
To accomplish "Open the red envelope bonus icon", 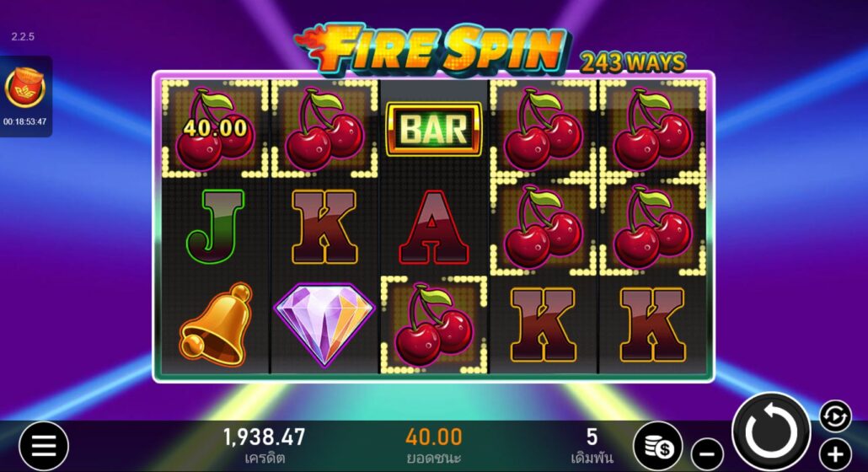I will 24,88.
